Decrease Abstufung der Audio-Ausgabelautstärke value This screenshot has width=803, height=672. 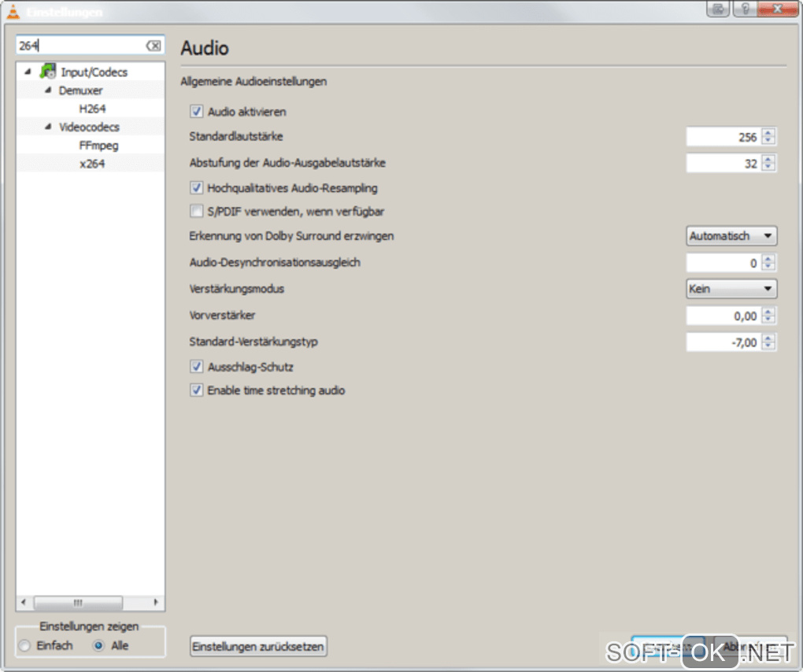tap(768, 168)
